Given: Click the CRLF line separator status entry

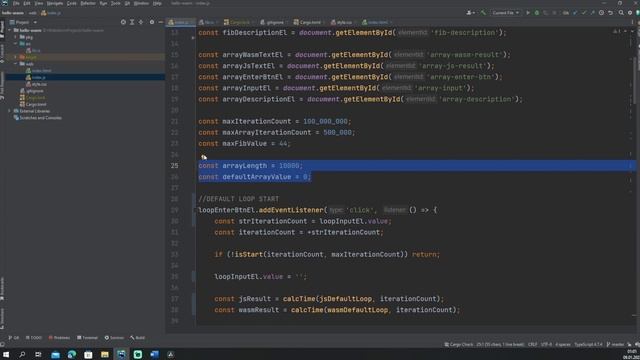Looking at the screenshot, I should pyautogui.click(x=533, y=344).
